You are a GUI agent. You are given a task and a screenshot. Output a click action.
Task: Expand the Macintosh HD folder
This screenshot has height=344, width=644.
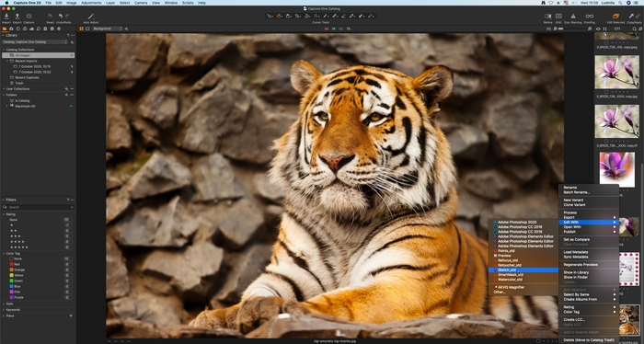tap(7, 106)
